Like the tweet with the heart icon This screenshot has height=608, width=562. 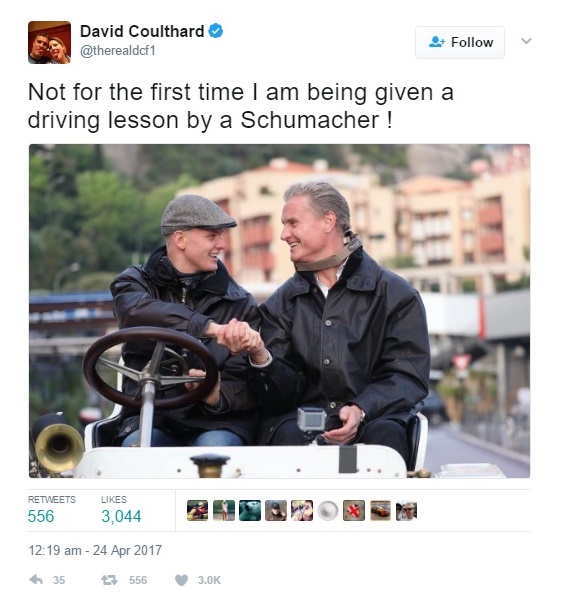pyautogui.click(x=181, y=580)
